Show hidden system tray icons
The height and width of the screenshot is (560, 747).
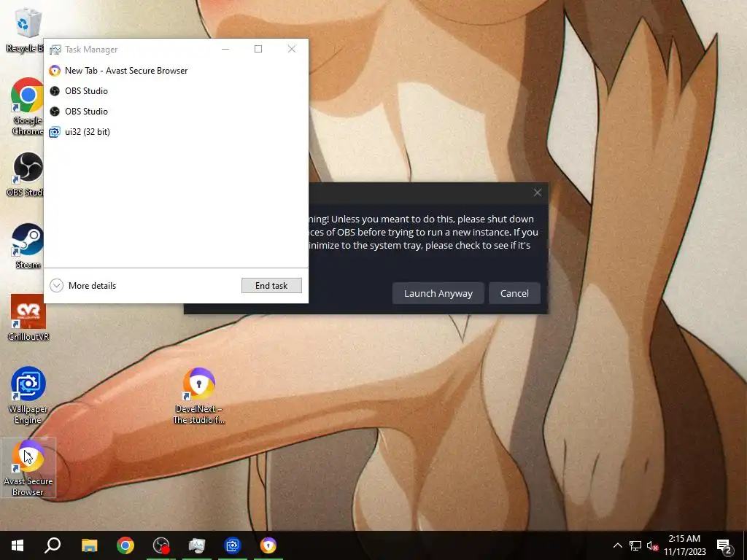tap(617, 545)
